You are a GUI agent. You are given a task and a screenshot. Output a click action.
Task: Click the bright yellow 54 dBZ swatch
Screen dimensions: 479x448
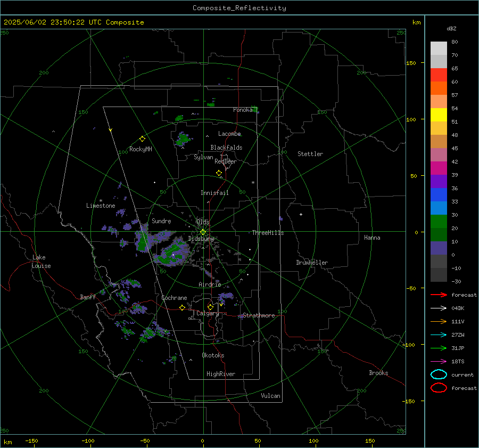(x=439, y=115)
